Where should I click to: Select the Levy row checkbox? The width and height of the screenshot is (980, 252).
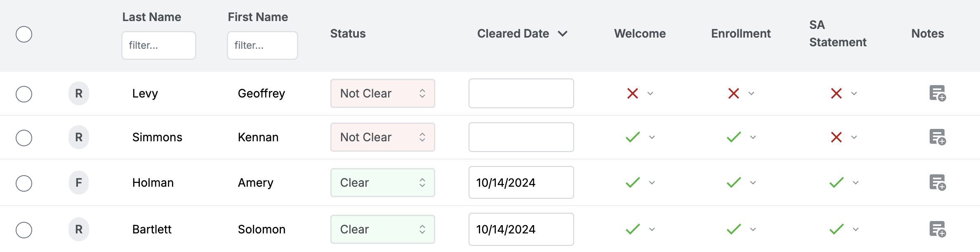coord(24,94)
